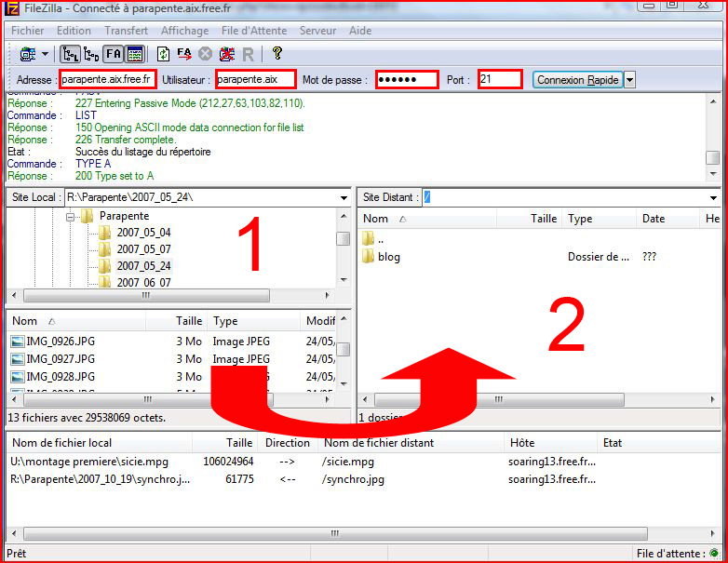Collapse the Parapente folder tree node
Viewport: 728px width, 563px height.
pos(70,217)
